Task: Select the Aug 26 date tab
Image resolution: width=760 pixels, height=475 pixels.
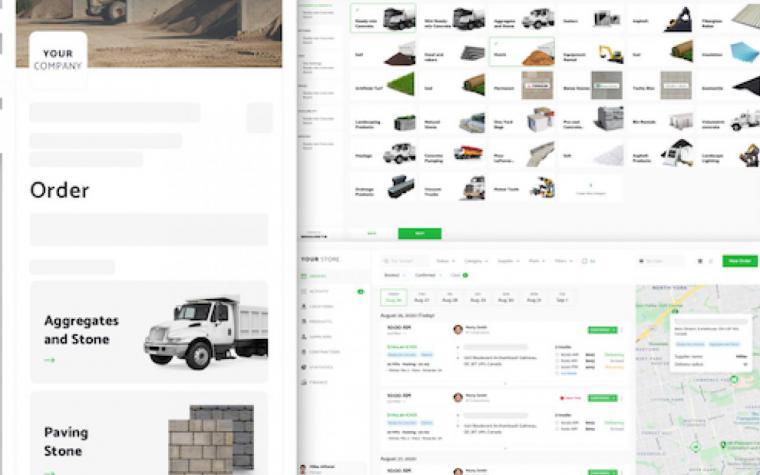Action: [x=394, y=298]
